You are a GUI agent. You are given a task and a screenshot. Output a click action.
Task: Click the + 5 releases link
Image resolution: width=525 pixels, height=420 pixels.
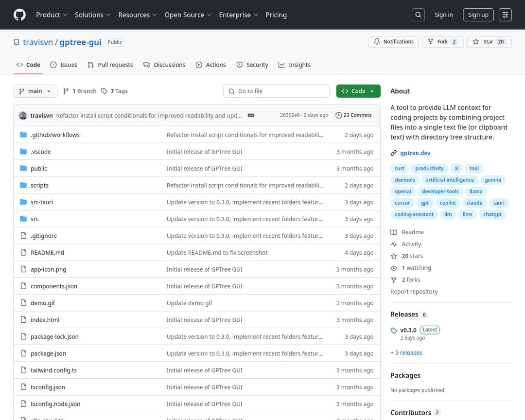[x=406, y=353]
